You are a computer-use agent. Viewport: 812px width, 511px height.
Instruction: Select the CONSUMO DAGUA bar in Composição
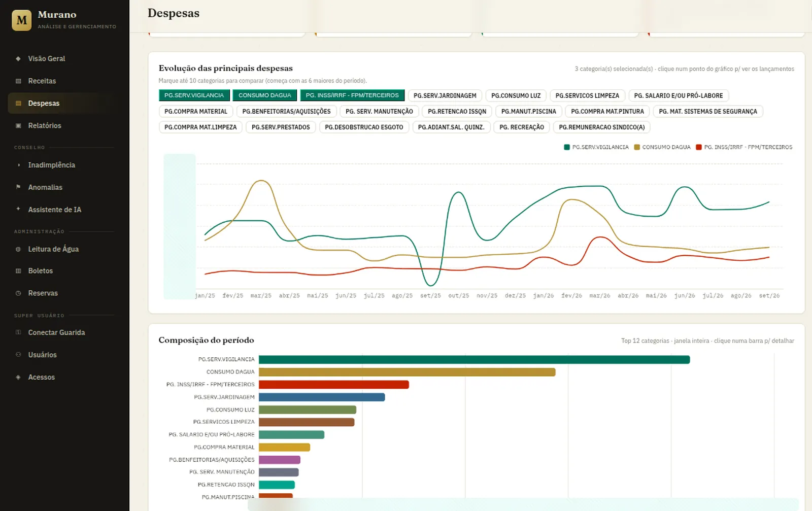(x=407, y=372)
